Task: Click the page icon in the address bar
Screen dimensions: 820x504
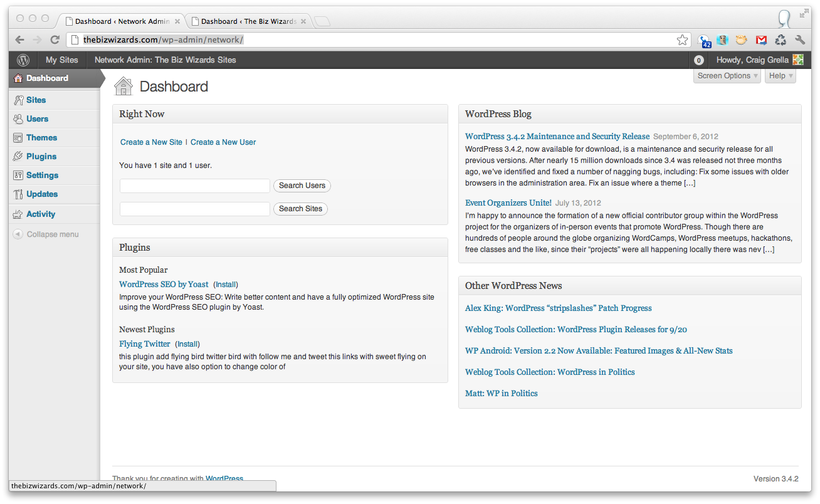Action: pos(74,40)
